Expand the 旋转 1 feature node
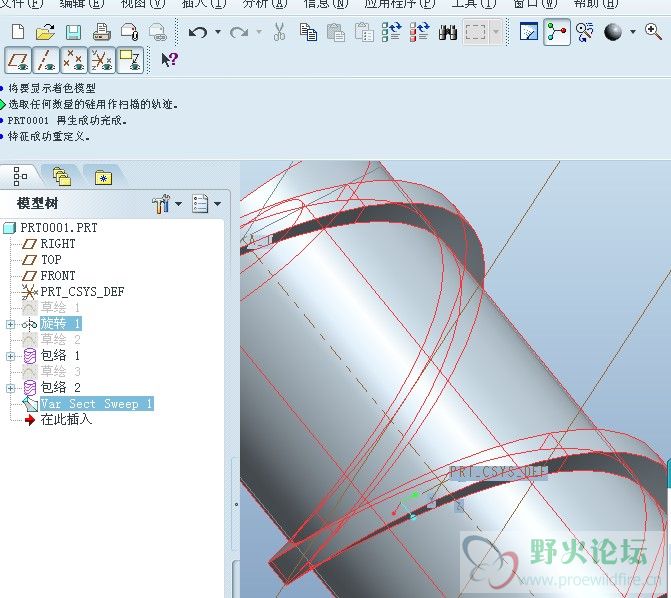Image resolution: width=671 pixels, height=598 pixels. point(10,324)
